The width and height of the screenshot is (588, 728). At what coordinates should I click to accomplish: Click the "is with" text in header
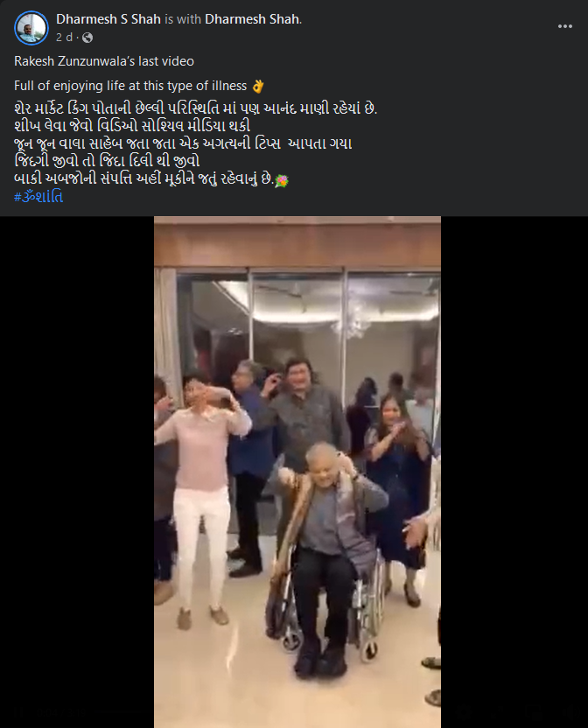(183, 19)
